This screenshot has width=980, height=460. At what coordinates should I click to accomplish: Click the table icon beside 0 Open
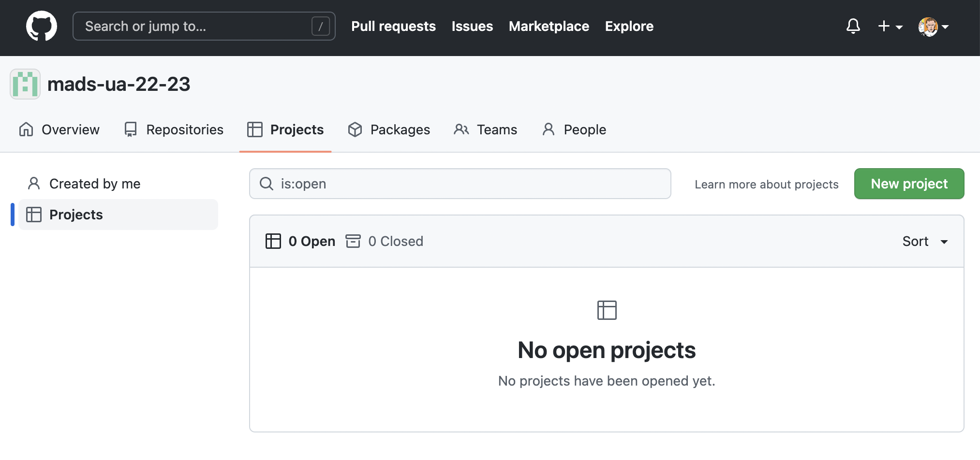coord(273,241)
